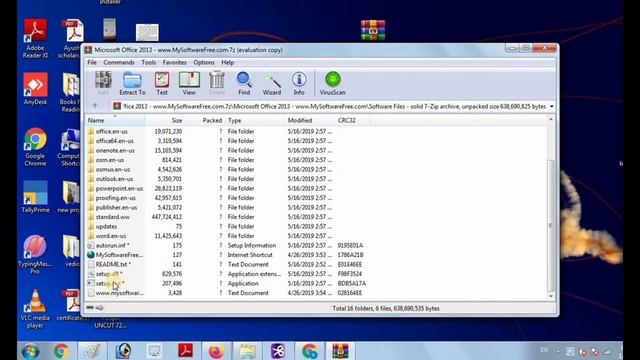Switch to WinRAR taskbar icon
The height and width of the screenshot is (360, 640).
(340, 351)
